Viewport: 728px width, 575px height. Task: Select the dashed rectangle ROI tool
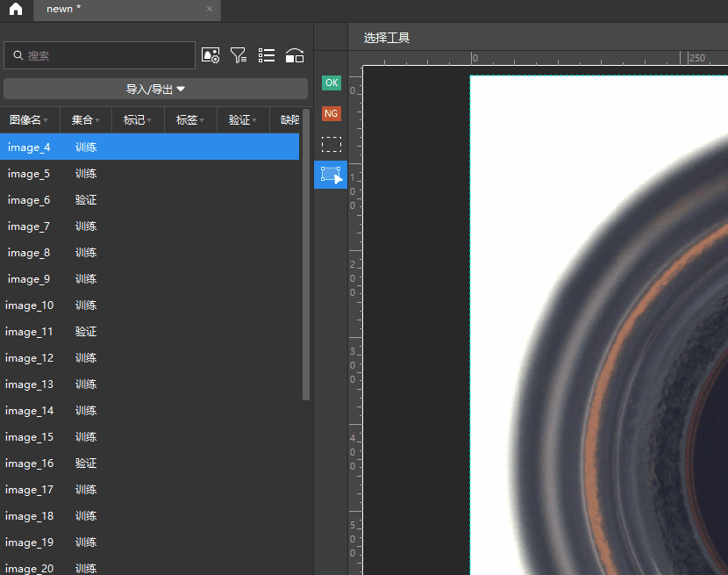[x=331, y=144]
